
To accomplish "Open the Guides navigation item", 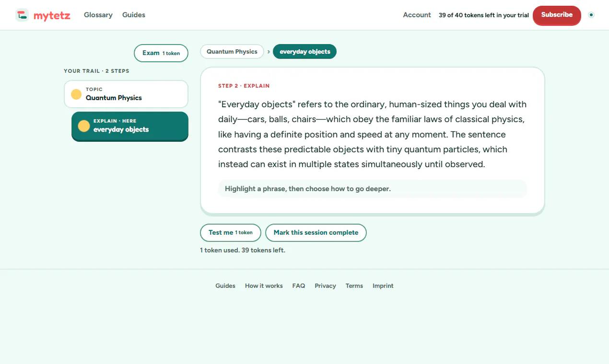I will pyautogui.click(x=134, y=15).
